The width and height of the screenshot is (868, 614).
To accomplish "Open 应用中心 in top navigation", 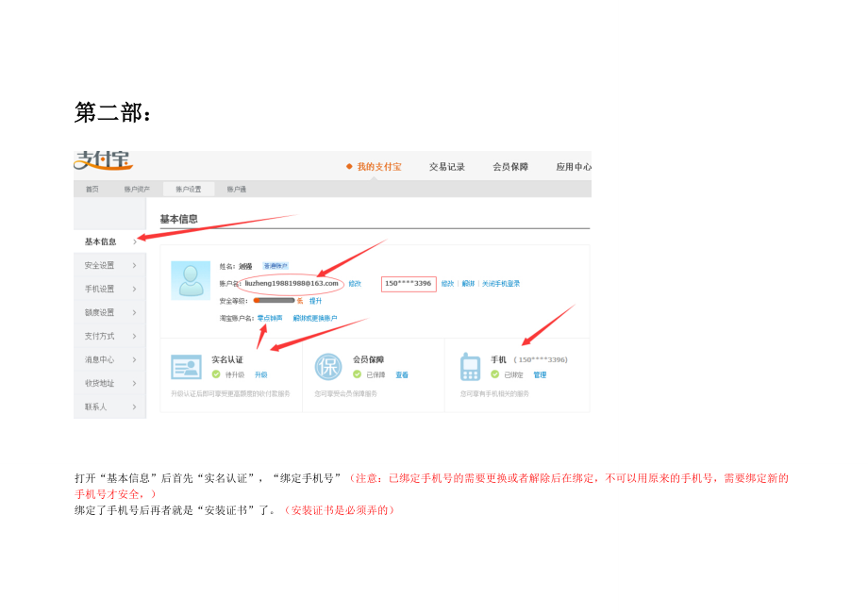I will tap(574, 167).
